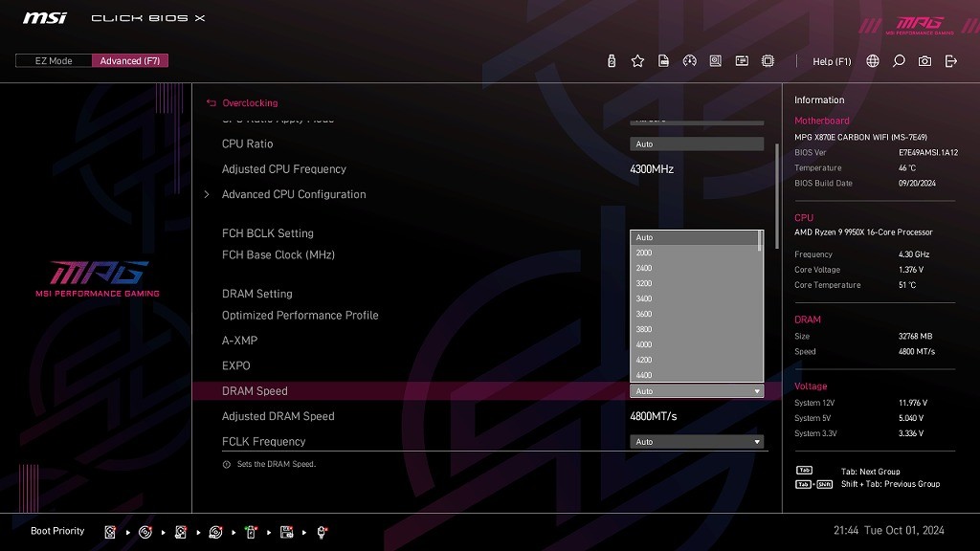Click the exit BIOS icon

(950, 61)
